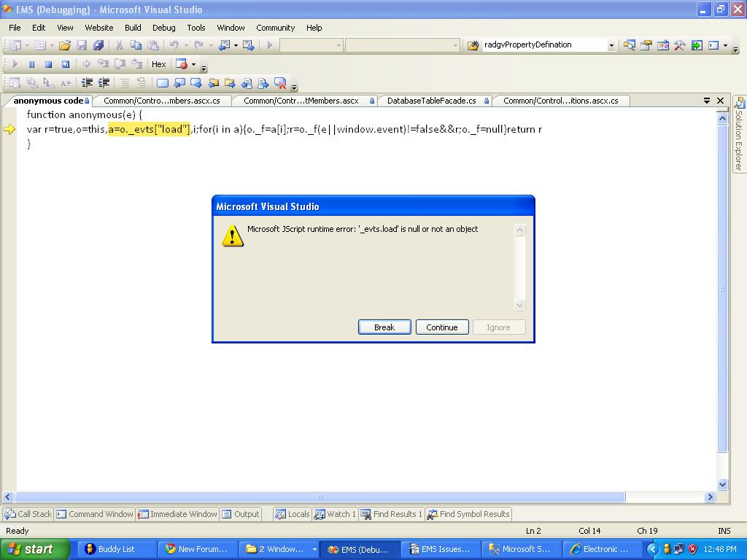Switch to EMS Issues taskbar item
Screen dimensions: 747x560
[x=440, y=549]
